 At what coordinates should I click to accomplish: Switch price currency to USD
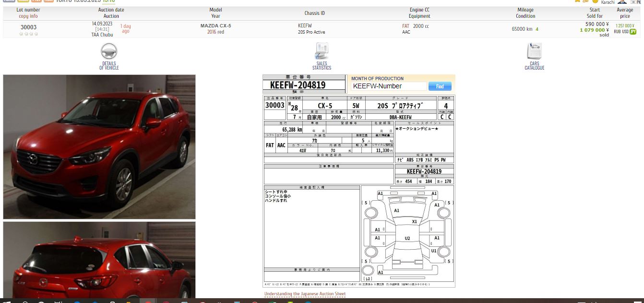pyautogui.click(x=624, y=32)
